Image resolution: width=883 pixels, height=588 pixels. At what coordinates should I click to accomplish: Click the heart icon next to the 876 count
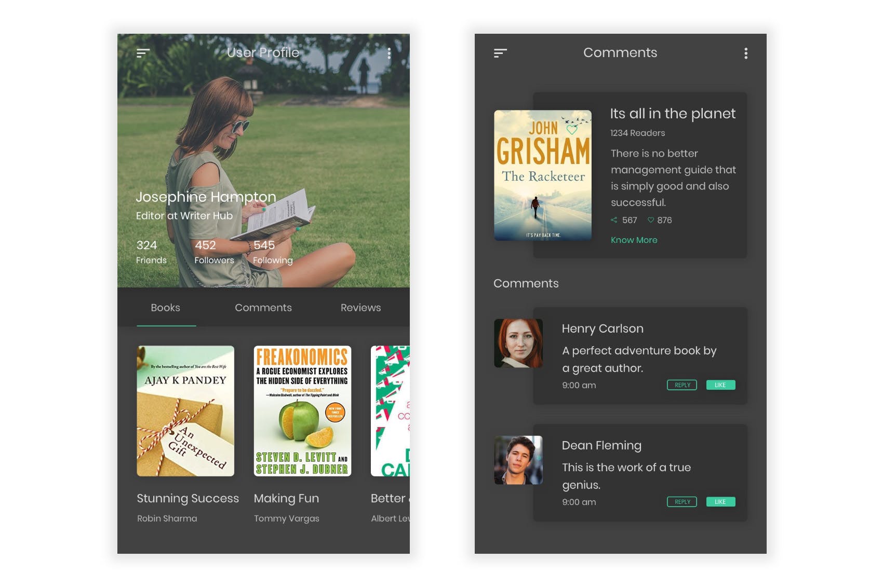651,220
